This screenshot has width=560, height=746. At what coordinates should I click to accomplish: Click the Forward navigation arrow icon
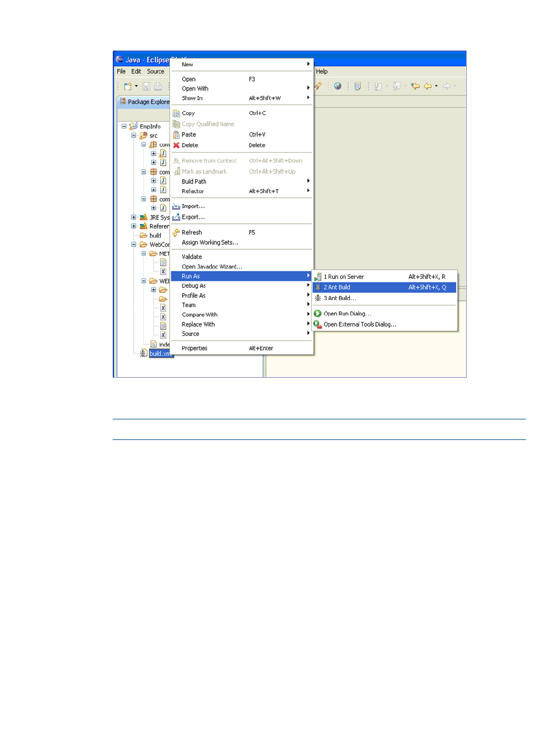(447, 86)
